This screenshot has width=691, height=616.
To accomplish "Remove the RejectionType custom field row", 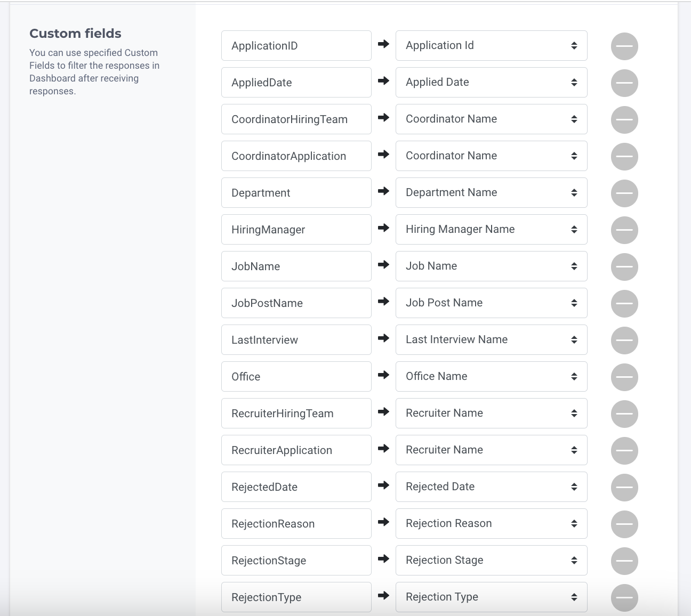I will click(x=624, y=598).
